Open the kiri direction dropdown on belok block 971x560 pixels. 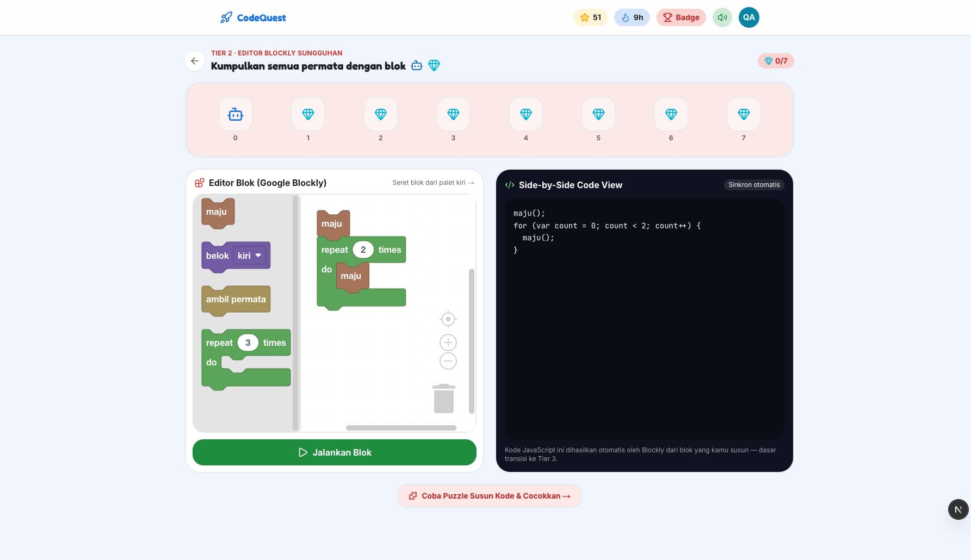pyautogui.click(x=250, y=256)
